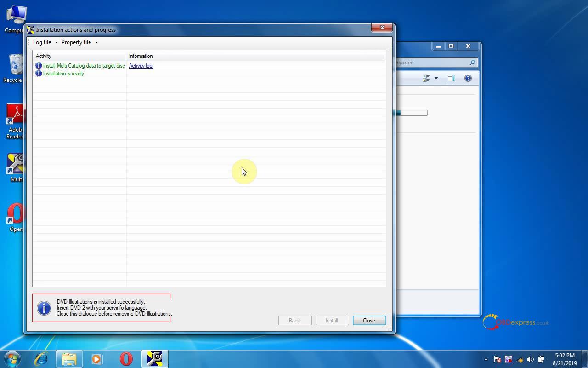Expand the Property file dropdown
The height and width of the screenshot is (368, 588).
click(79, 42)
